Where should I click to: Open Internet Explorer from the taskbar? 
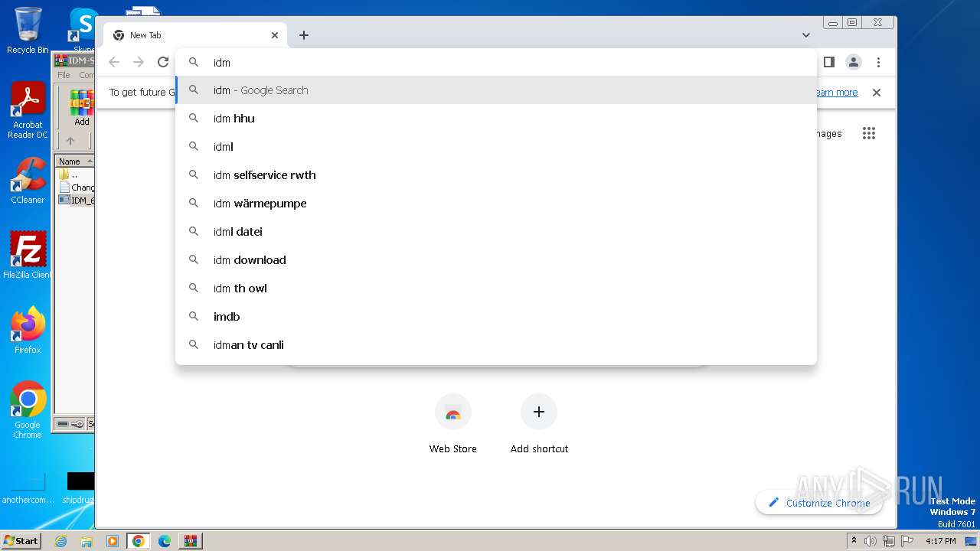point(60,541)
